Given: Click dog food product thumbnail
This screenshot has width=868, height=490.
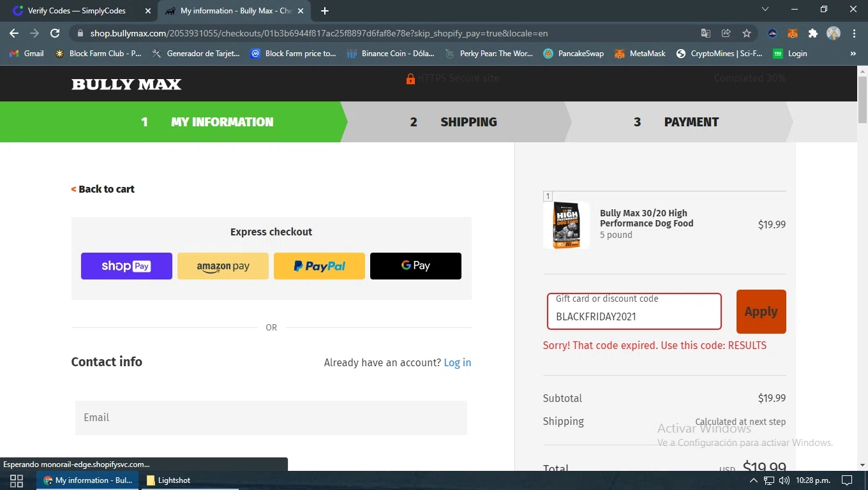Looking at the screenshot, I should 566,225.
